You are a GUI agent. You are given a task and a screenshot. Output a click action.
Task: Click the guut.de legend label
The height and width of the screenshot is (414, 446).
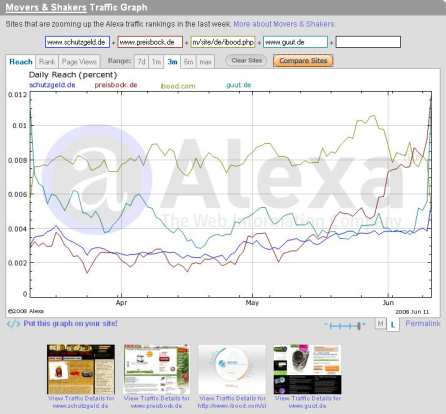238,85
